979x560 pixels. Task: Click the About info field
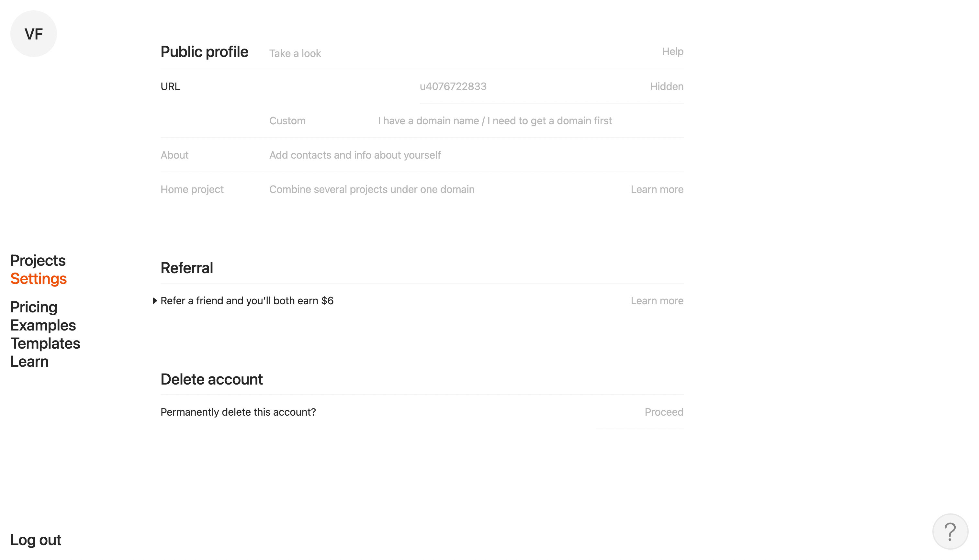coord(355,155)
